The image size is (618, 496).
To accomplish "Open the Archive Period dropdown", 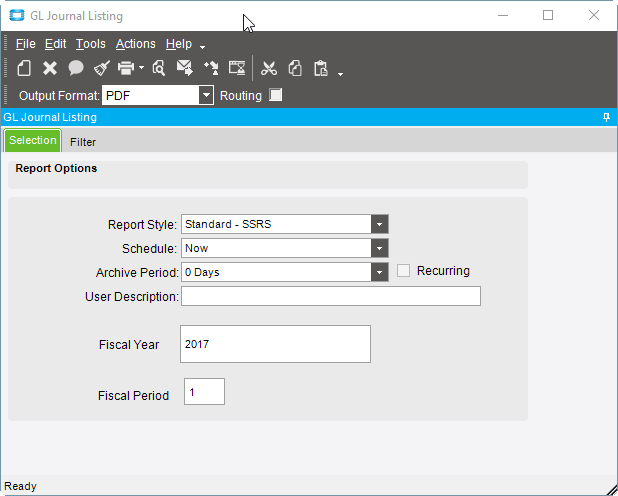I will 380,272.
